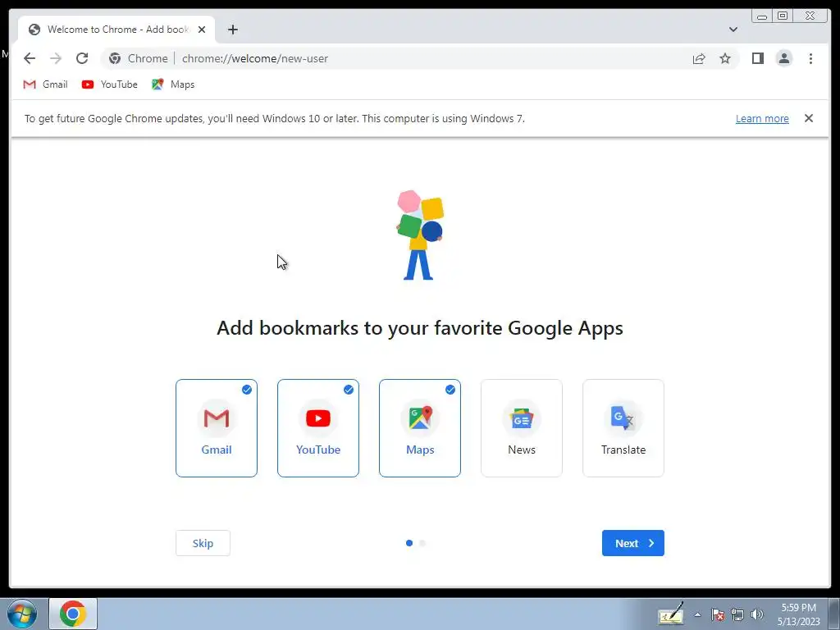Reload the page with refresh icon
This screenshot has width=840, height=630.
[x=82, y=58]
